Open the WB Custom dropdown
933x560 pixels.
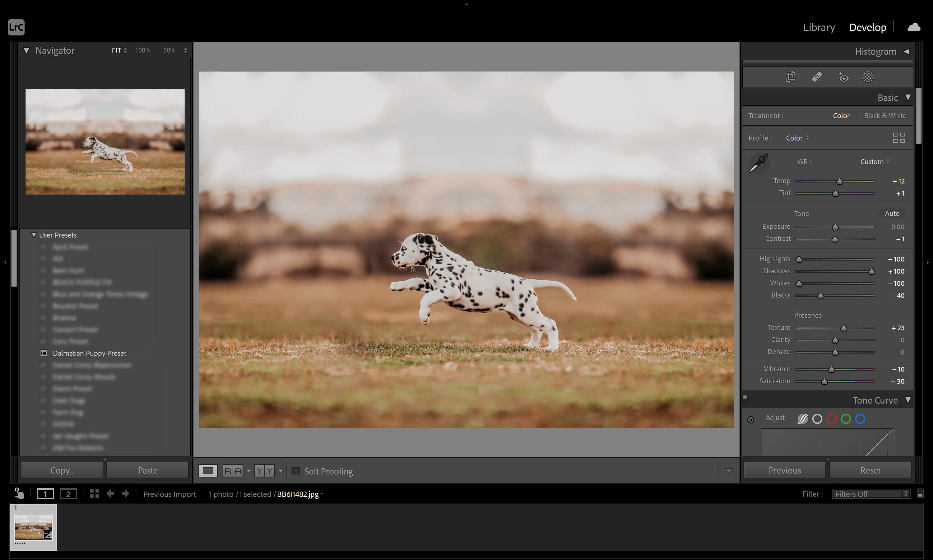[x=875, y=161]
